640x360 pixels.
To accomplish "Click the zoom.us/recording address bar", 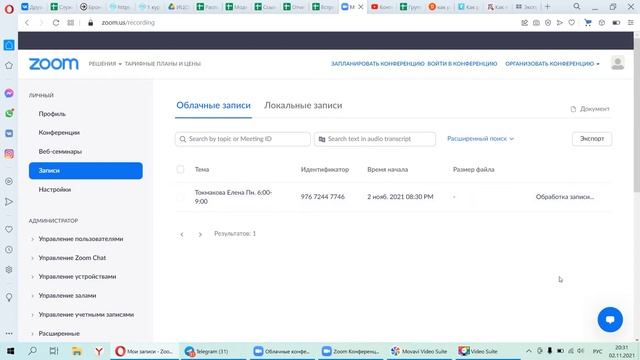I will 128,23.
